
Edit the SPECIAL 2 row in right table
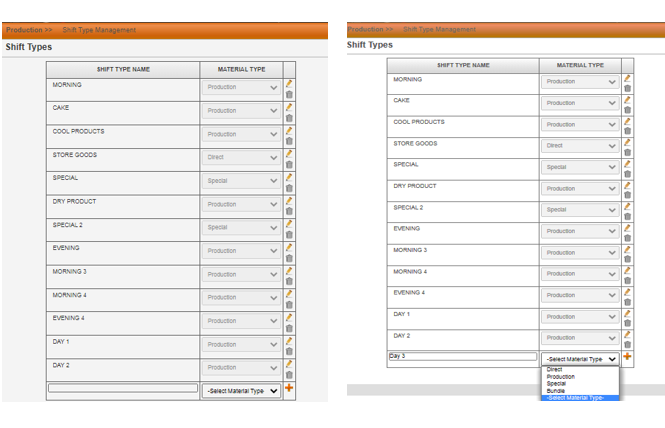pyautogui.click(x=628, y=206)
